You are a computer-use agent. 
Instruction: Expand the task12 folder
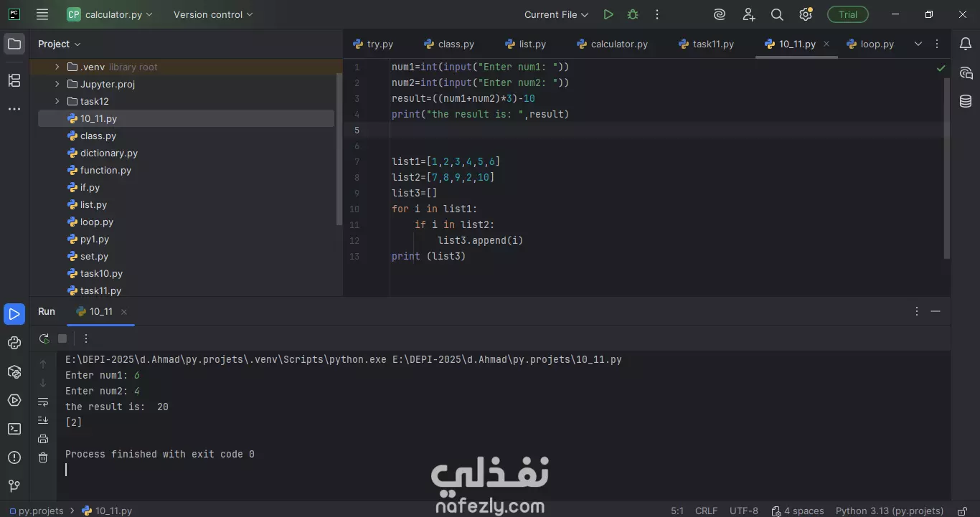[57, 101]
